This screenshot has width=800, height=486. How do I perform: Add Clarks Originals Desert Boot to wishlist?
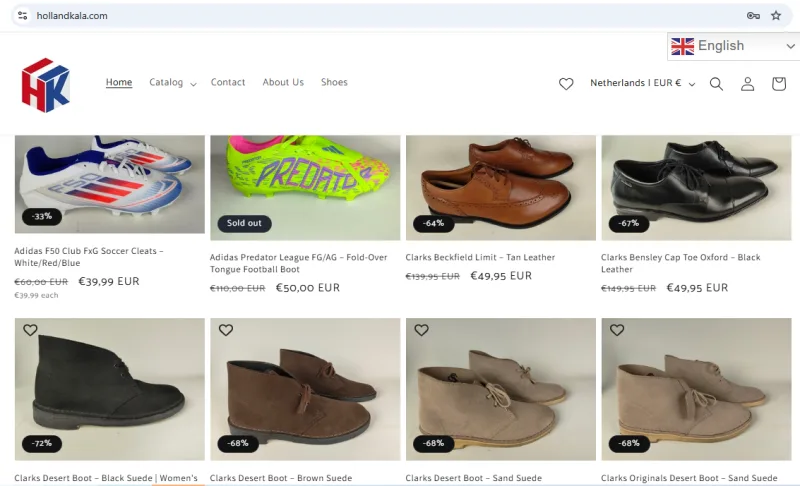point(617,330)
